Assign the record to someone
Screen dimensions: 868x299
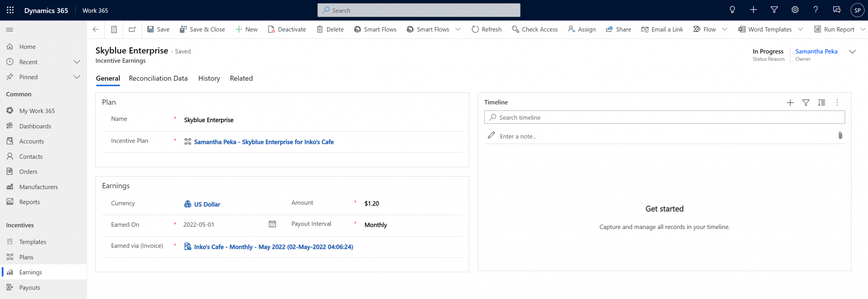tap(582, 29)
